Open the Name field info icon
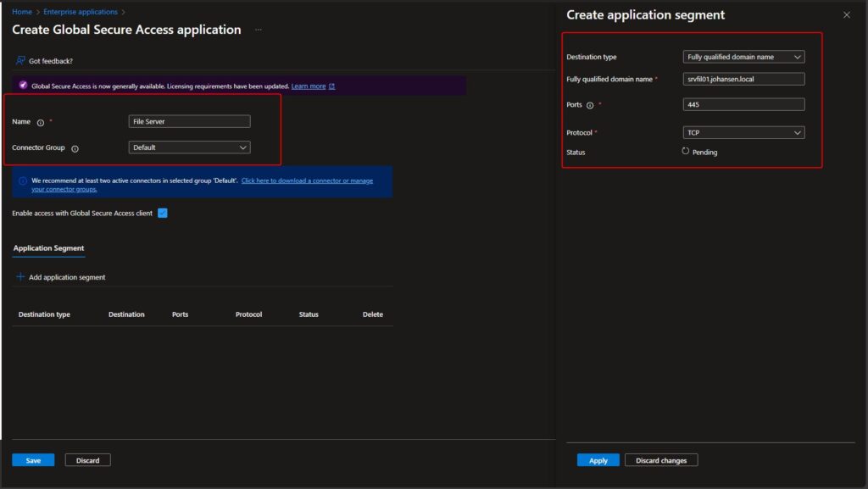 (x=41, y=123)
